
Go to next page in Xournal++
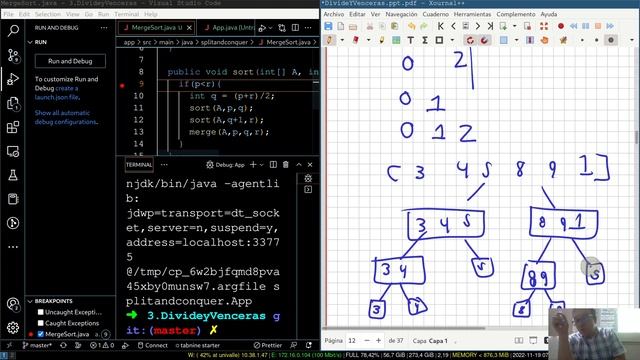click(478, 26)
